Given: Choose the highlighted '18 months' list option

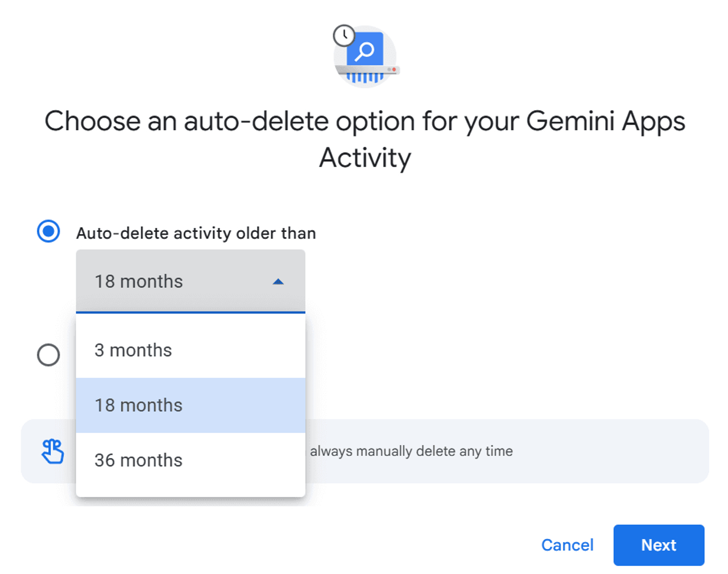Looking at the screenshot, I should pyautogui.click(x=191, y=405).
